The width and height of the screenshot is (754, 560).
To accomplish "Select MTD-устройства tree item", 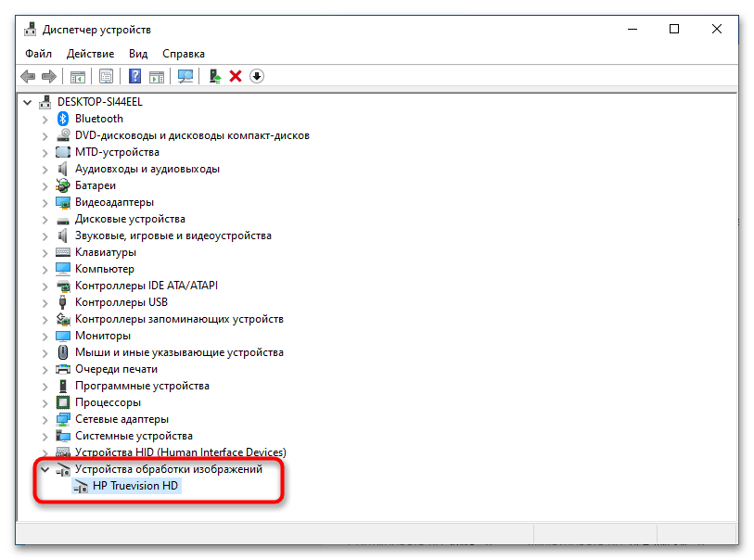I will pos(117,152).
